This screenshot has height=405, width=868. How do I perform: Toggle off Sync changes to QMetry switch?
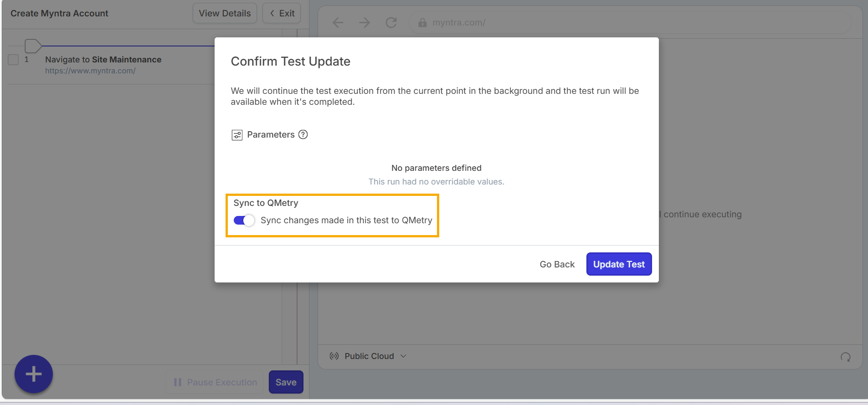pyautogui.click(x=244, y=220)
